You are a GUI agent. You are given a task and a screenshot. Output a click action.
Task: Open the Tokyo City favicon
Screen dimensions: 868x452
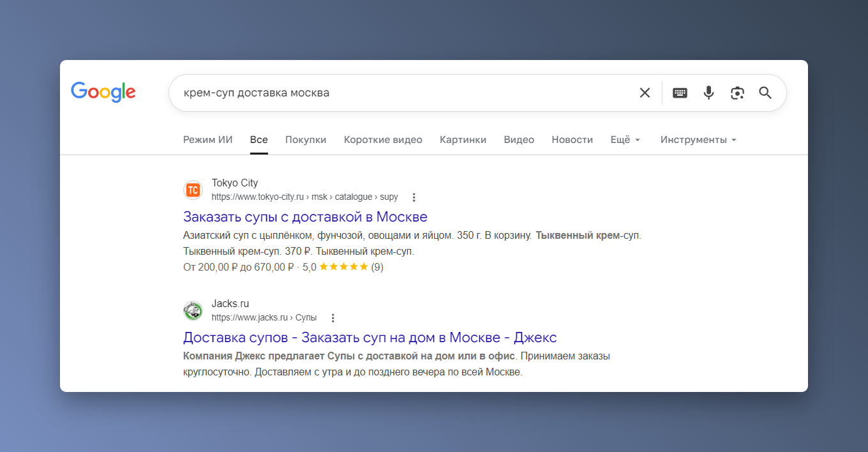tap(193, 190)
